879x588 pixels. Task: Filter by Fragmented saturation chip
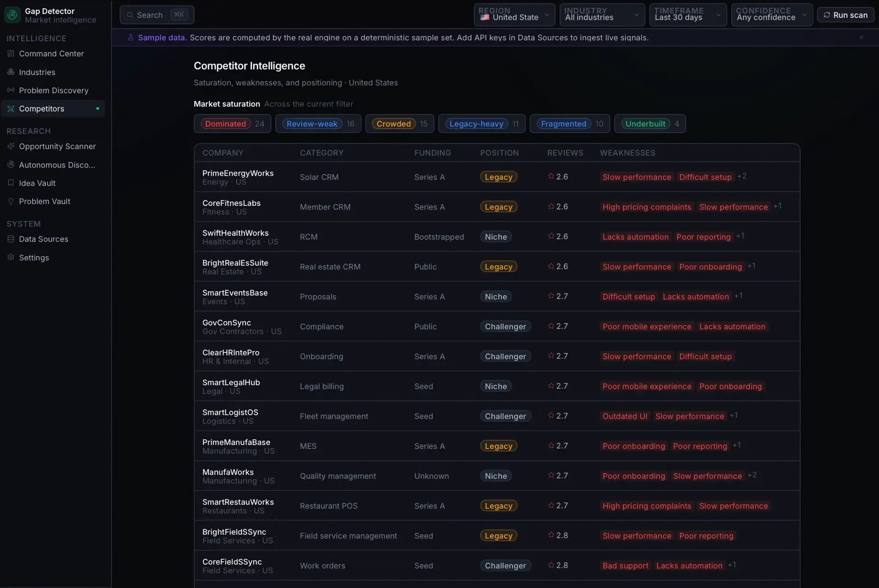(x=570, y=124)
